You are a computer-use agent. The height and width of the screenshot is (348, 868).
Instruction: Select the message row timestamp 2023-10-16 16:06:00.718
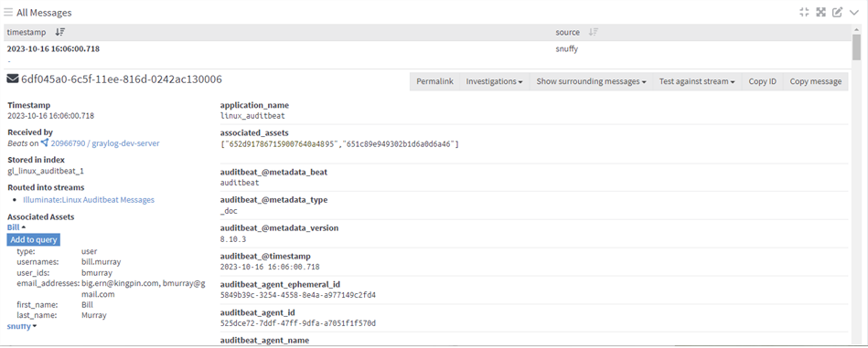click(53, 48)
